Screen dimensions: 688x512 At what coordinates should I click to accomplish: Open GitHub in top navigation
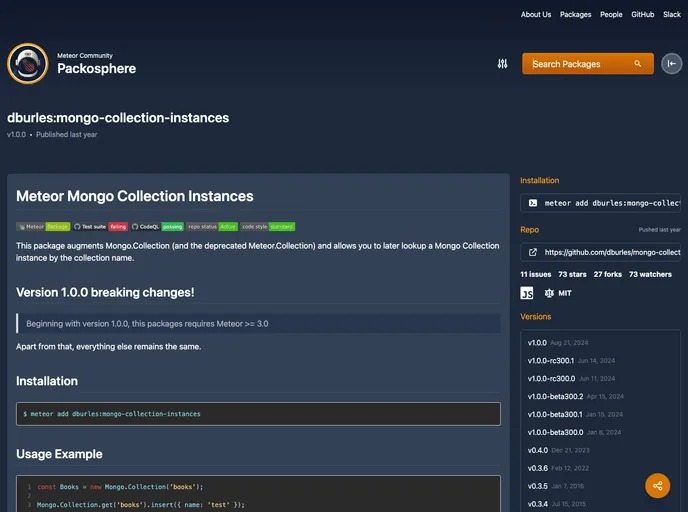click(642, 14)
